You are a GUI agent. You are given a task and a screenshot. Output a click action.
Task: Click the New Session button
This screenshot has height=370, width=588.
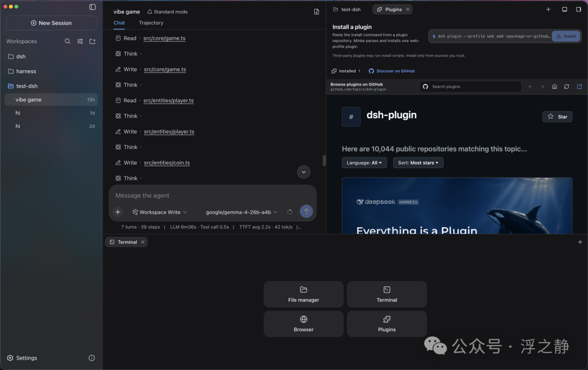51,23
